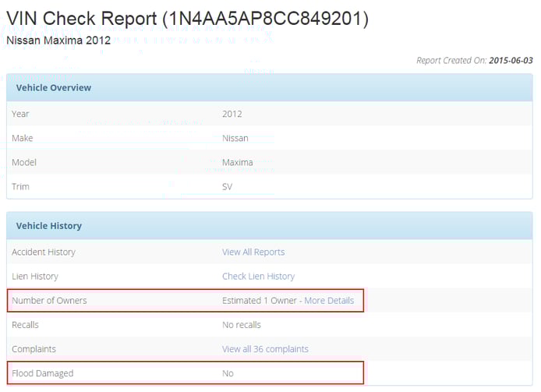Viewport: 541px width, 392px height.
Task: Select the Accident History label
Action: (x=44, y=253)
